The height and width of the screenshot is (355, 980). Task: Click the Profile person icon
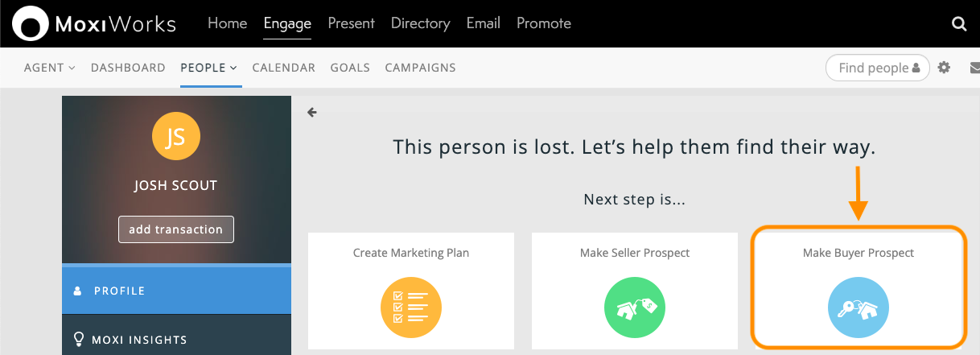click(x=78, y=291)
